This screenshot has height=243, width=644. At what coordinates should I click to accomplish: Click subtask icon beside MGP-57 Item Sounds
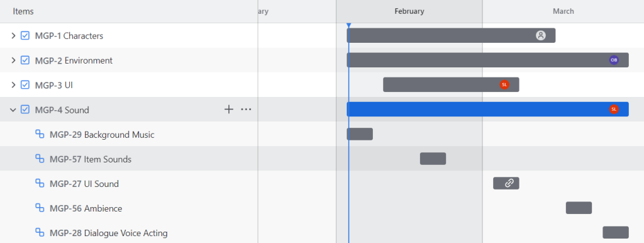click(40, 159)
